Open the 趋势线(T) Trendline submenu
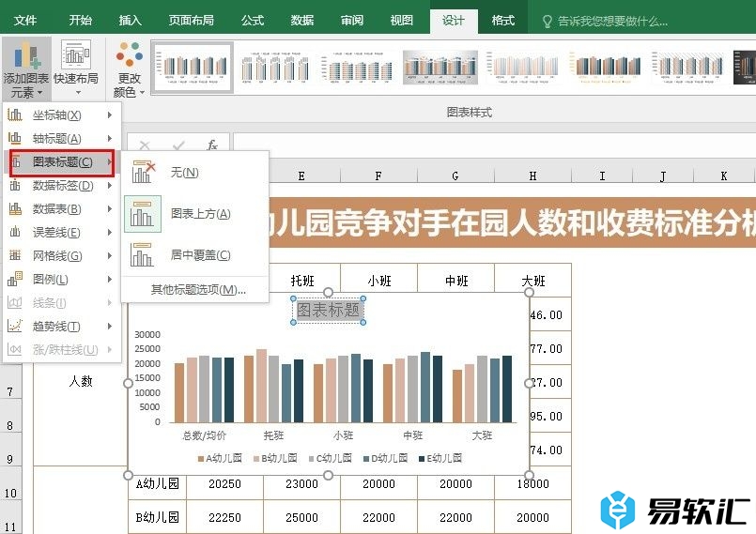 point(62,327)
